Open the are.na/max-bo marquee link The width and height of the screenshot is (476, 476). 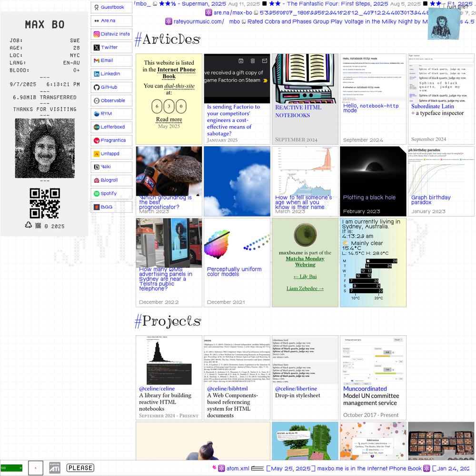tap(233, 12)
